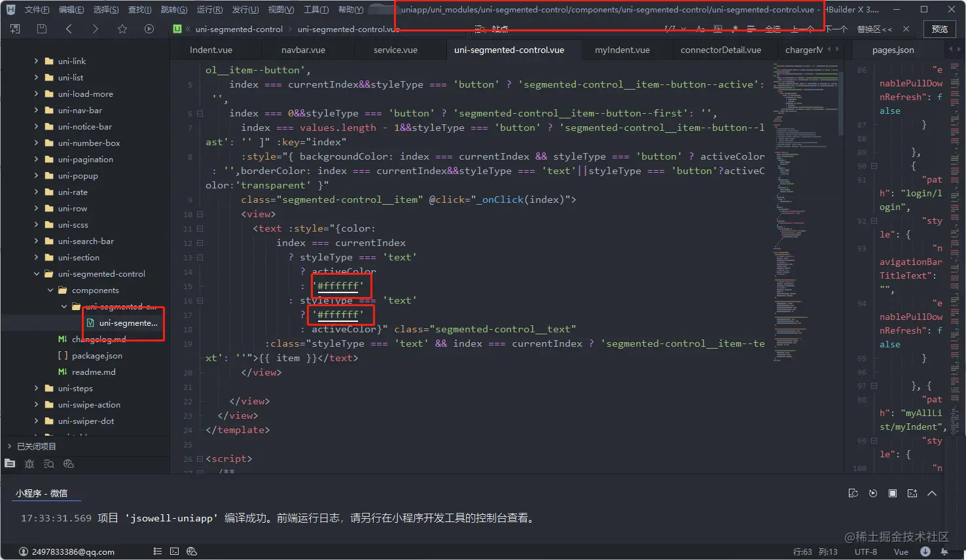
Task: Toggle whole-word match search option
Action: 718,29
